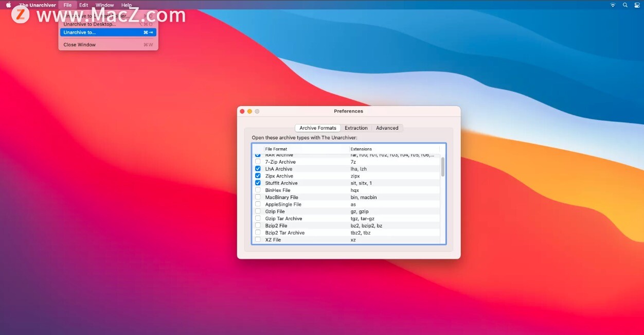Click the "7z" extension cell
Screen dimensions: 644x335
353,162
